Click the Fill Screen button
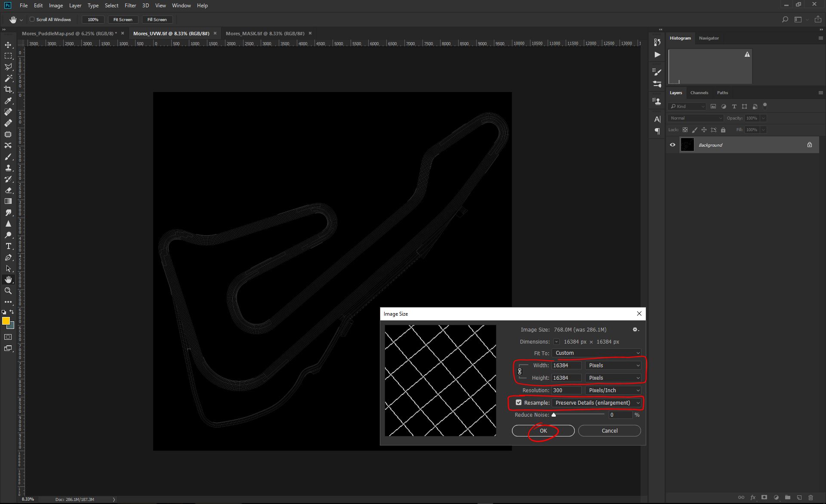The image size is (826, 504). 157,19
